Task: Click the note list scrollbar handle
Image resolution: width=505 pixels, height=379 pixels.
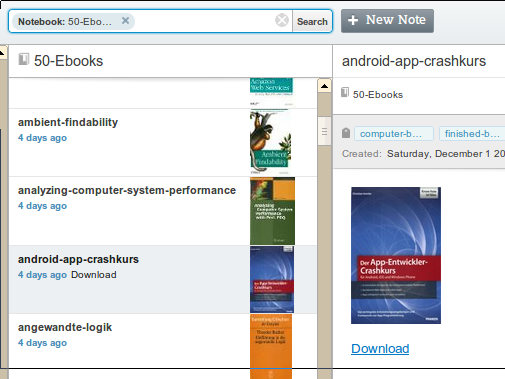Action: [324, 131]
